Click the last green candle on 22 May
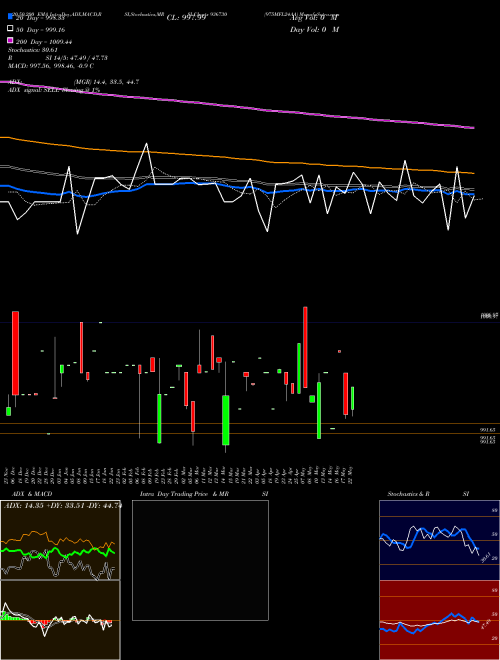The height and width of the screenshot is (660, 500). 352,398
